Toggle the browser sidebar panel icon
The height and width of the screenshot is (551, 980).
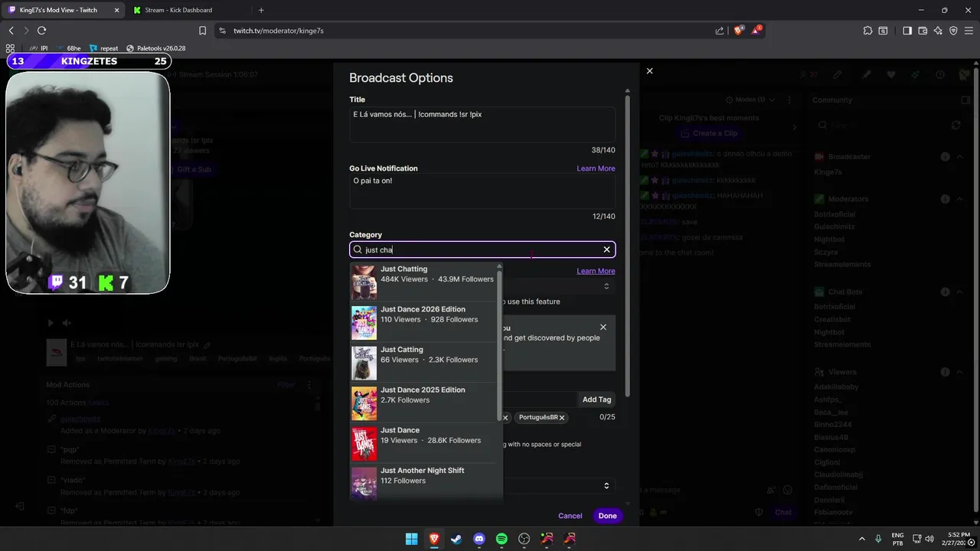[907, 31]
